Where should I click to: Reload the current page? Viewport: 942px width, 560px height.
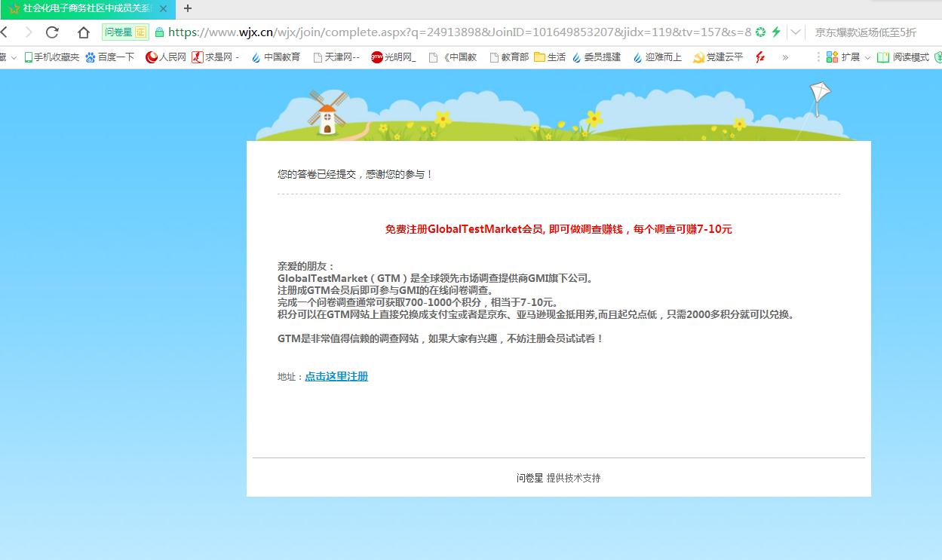click(52, 32)
